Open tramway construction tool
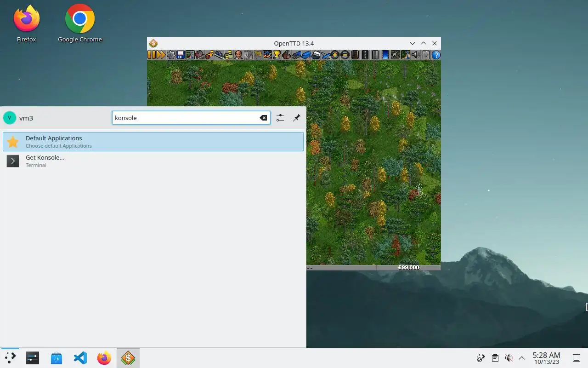 [x=375, y=55]
